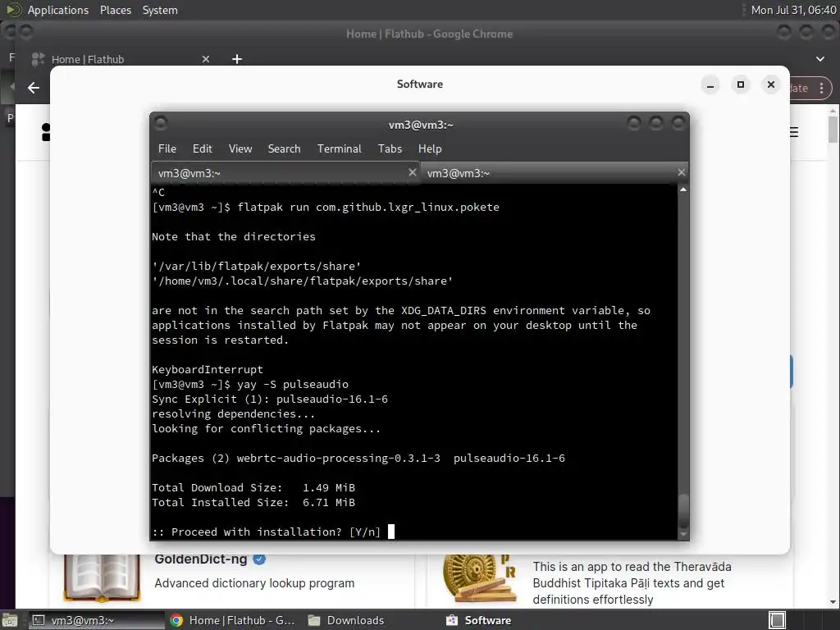
Task: Switch to vm3@vm3:~ taskbar window
Action: [x=97, y=620]
